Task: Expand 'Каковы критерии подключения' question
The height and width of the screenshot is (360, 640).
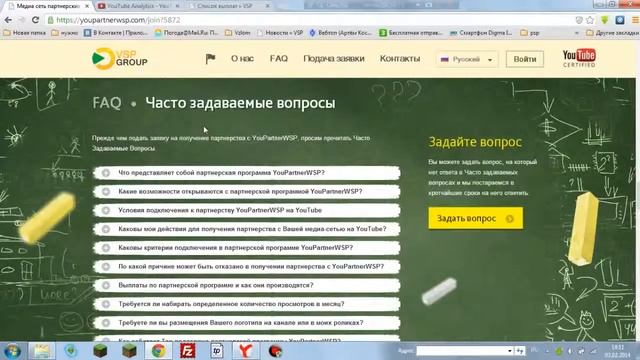Action: tap(247, 248)
